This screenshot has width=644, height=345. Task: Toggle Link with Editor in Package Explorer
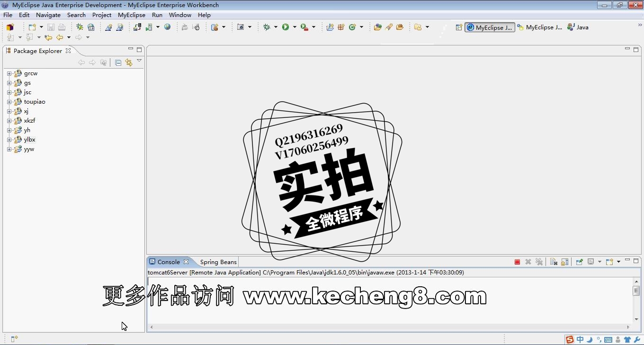129,62
